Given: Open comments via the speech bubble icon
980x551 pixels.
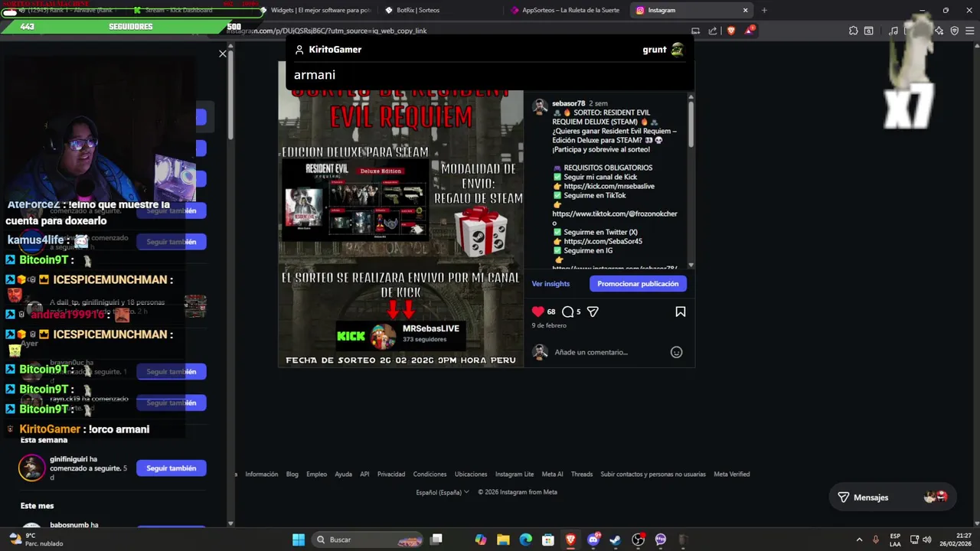Looking at the screenshot, I should (568, 311).
